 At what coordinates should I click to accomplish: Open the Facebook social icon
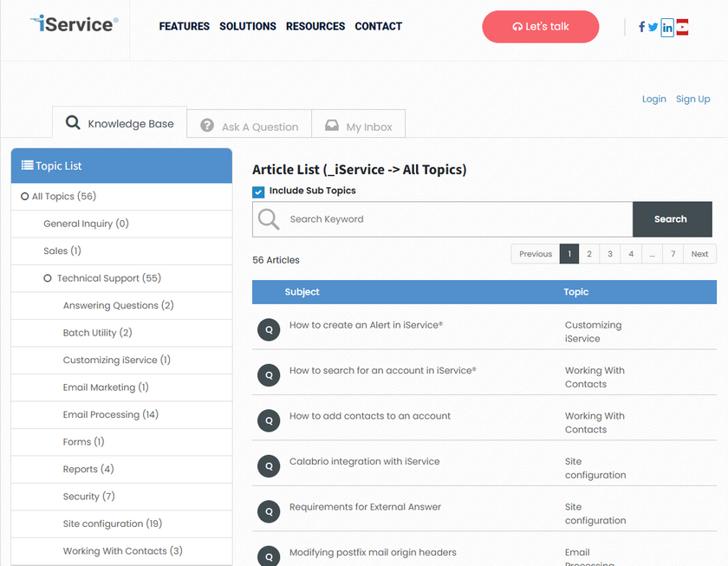641,27
